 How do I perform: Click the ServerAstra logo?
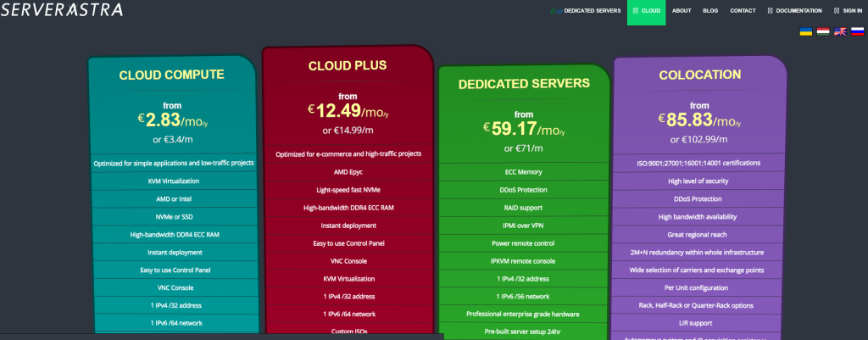point(62,10)
